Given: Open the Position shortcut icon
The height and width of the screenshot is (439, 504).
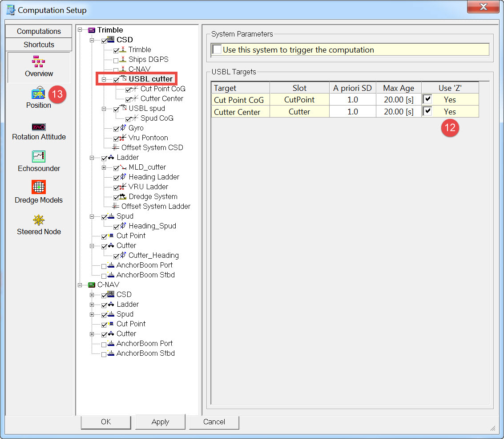Looking at the screenshot, I should click(x=39, y=93).
